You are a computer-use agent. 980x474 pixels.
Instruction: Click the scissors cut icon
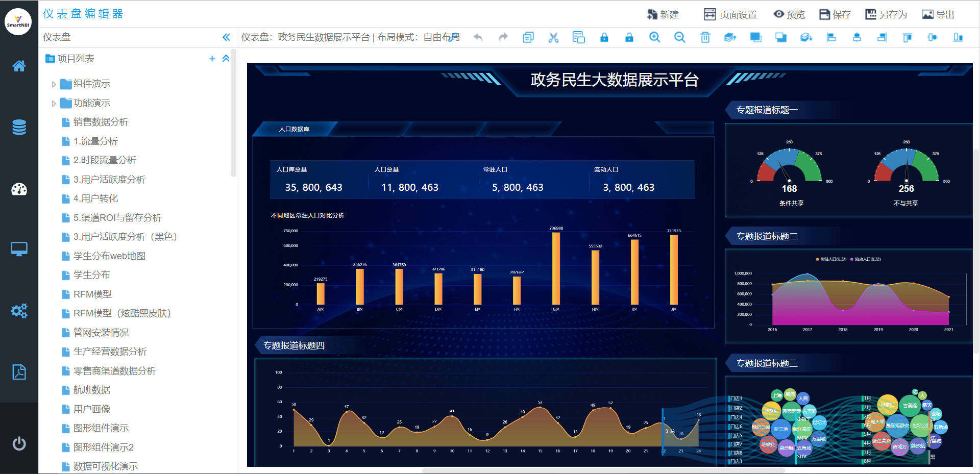(553, 37)
